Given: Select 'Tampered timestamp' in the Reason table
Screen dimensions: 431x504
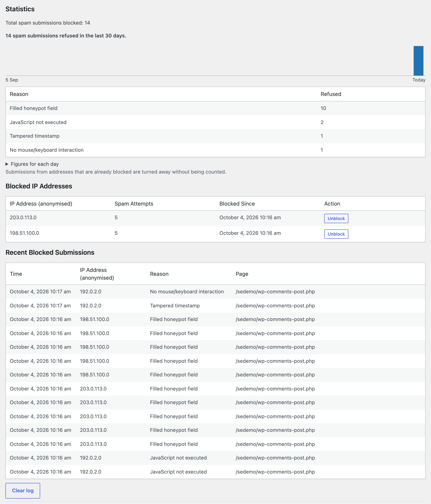Looking at the screenshot, I should tap(34, 136).
